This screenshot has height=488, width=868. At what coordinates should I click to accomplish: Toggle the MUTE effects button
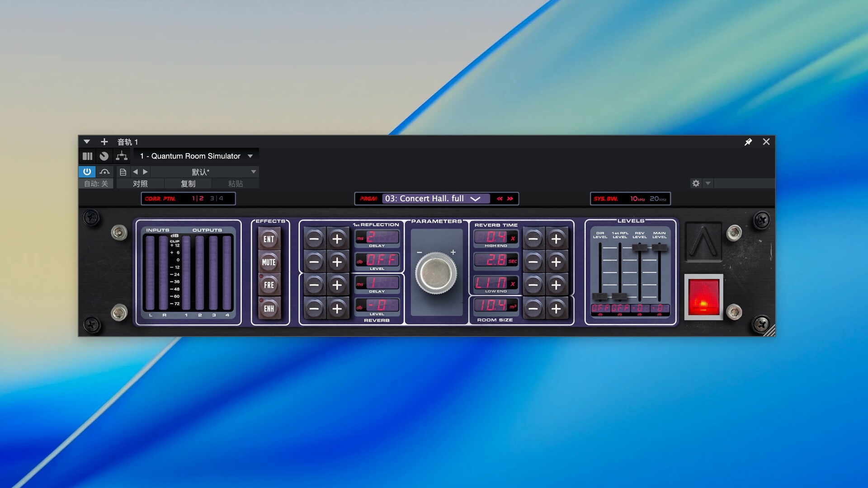coord(269,262)
